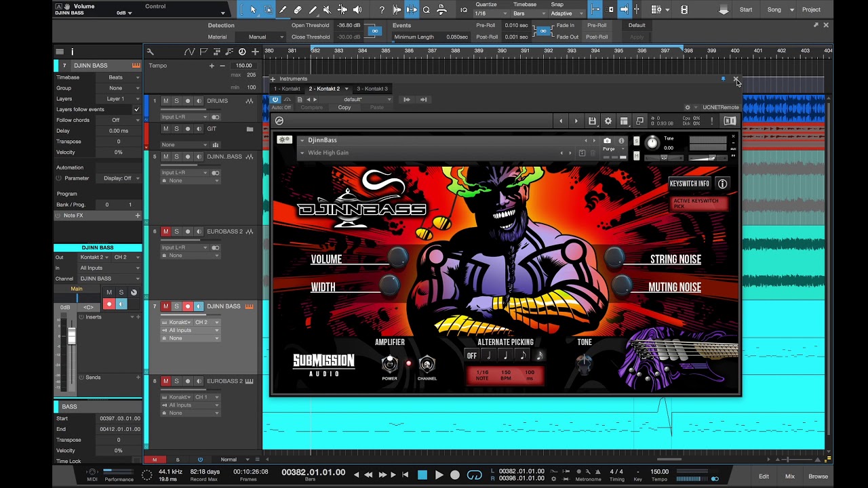This screenshot has height=488, width=868.
Task: Open the wrench track options icon
Action: (x=150, y=52)
